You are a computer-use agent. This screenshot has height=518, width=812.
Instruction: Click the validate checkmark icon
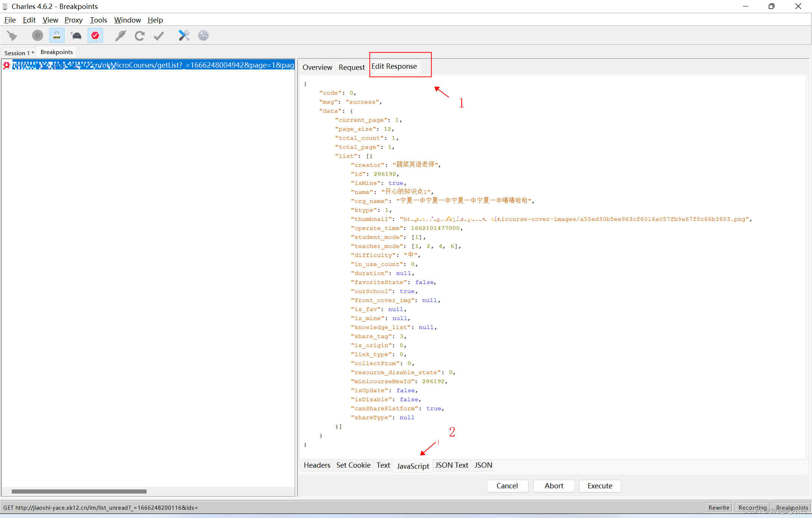pyautogui.click(x=159, y=36)
